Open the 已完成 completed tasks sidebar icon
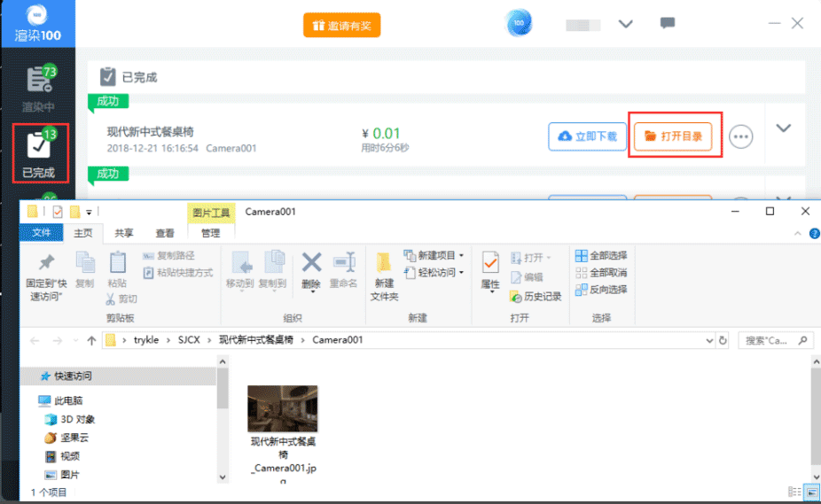Screen dimensions: 821x504 (x=38, y=152)
